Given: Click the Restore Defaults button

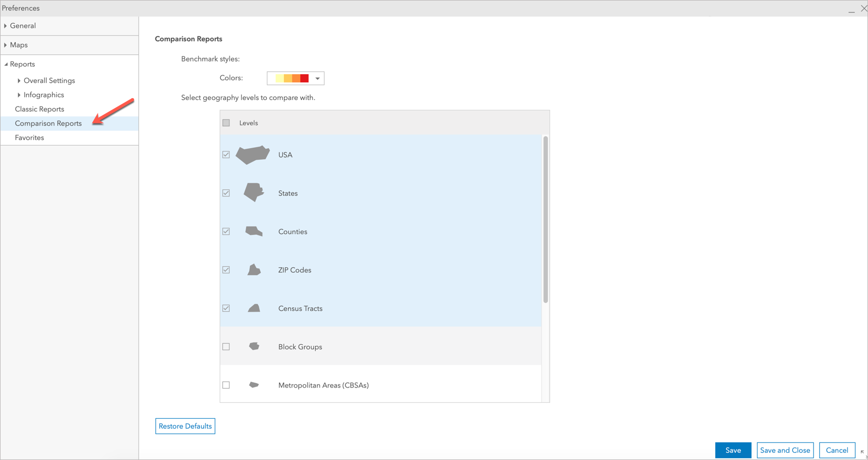Looking at the screenshot, I should [185, 426].
